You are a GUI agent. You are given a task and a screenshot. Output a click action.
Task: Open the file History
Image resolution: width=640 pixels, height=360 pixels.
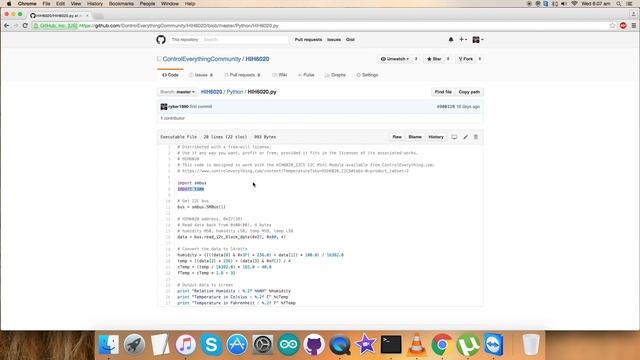click(436, 137)
